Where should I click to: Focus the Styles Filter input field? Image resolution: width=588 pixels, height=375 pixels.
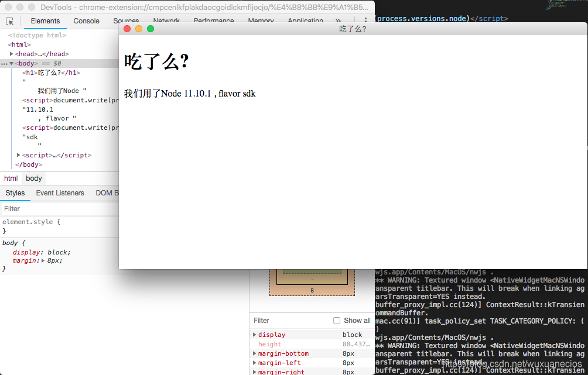click(x=60, y=209)
